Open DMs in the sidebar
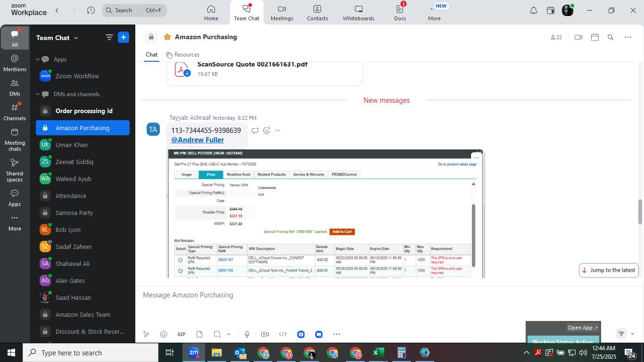 [15, 87]
